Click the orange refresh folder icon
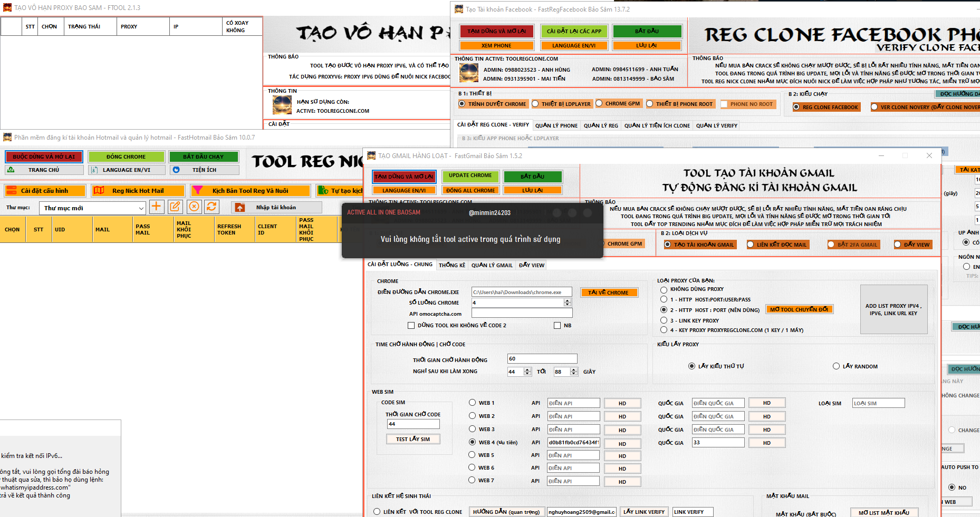 [212, 207]
